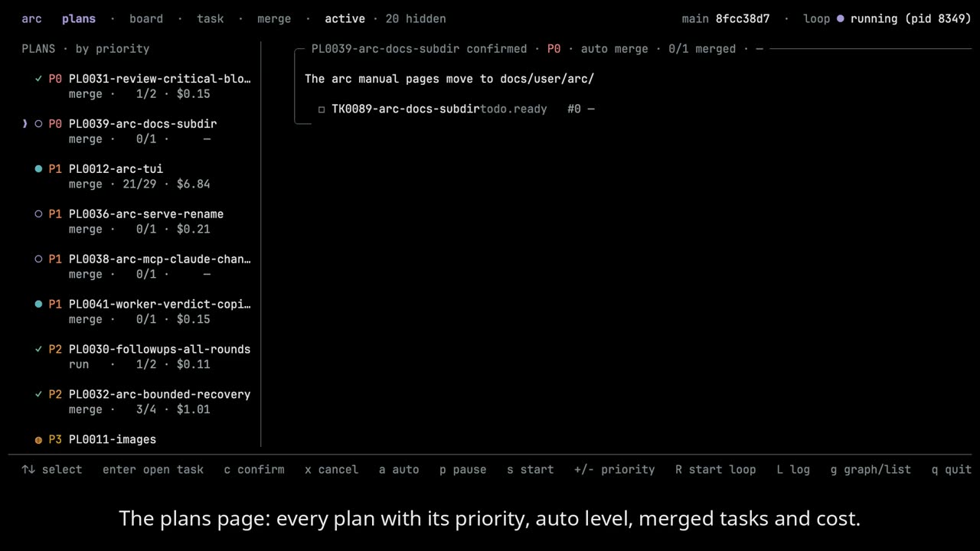Check the TK0089-arc-docs-subdir task box
The image size is (980, 551).
point(322,109)
